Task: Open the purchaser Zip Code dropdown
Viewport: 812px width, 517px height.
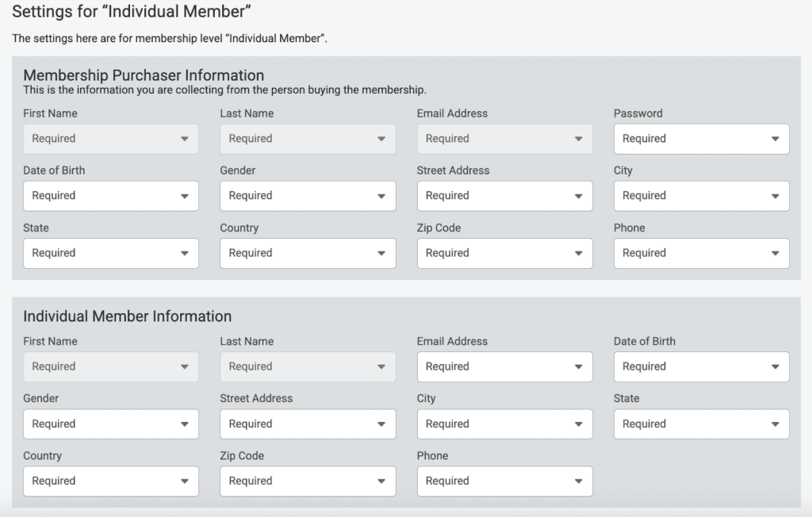Action: [504, 253]
